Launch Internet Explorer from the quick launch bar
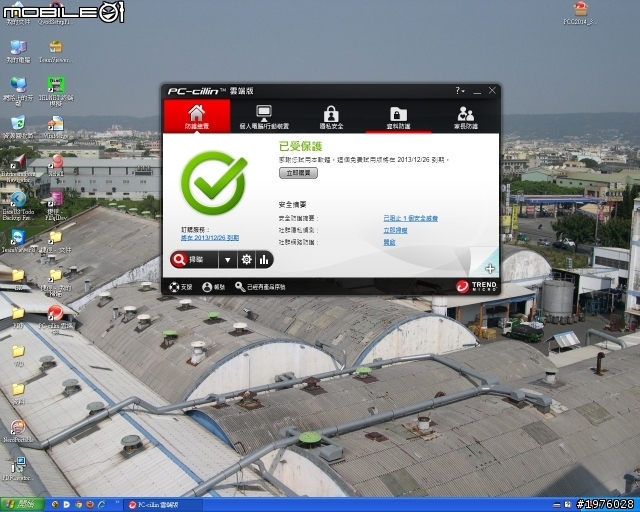The image size is (640, 512). tap(101, 505)
